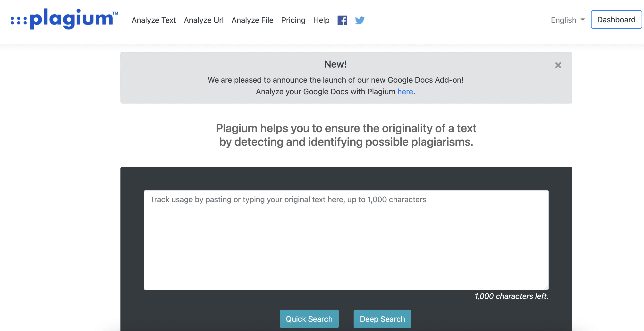
Task: Click the 'Plagium helps you' headline
Action: [x=346, y=135]
